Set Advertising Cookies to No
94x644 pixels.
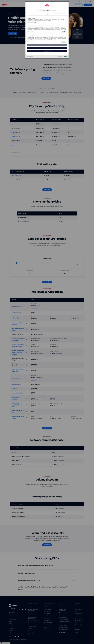click(x=62, y=42)
